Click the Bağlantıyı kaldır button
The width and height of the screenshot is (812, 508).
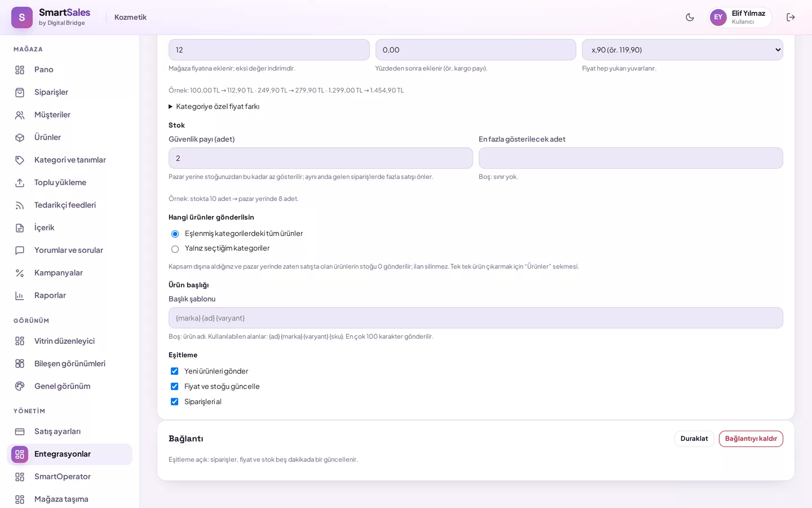(751, 439)
